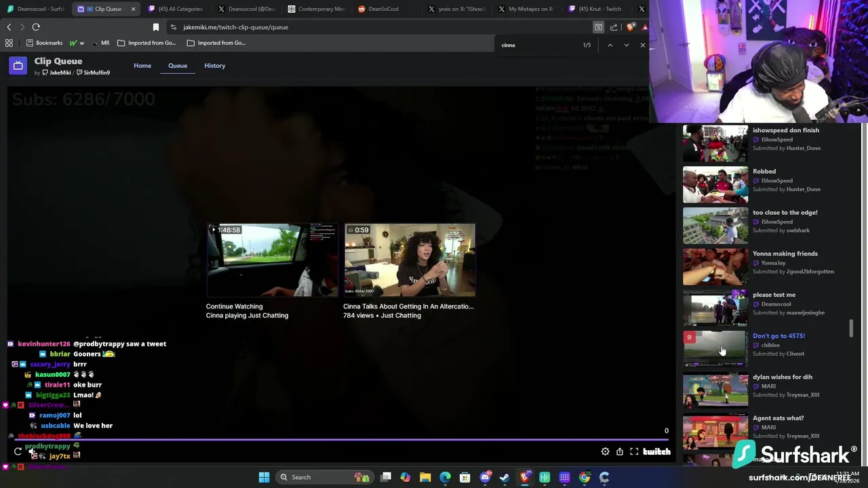Click the 'Cinna playing Just Chatting' text

247,315
